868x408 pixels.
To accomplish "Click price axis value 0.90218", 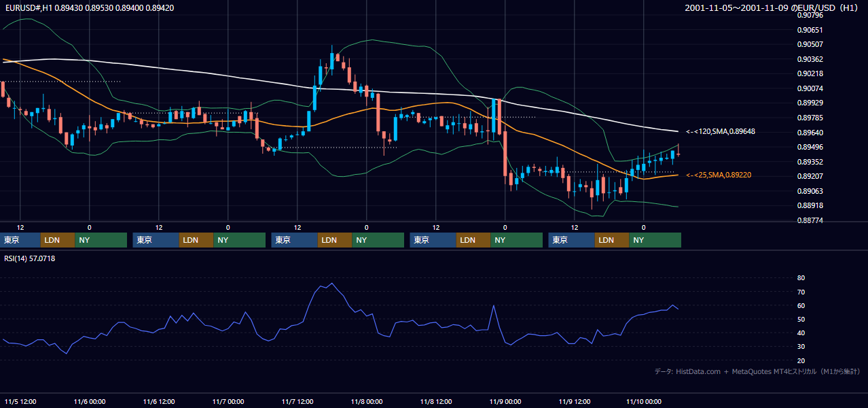I will (x=810, y=73).
